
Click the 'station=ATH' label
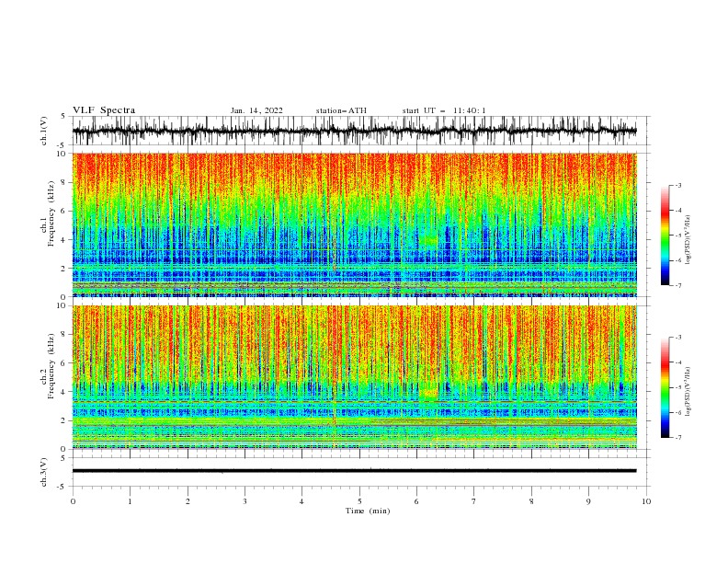341,110
